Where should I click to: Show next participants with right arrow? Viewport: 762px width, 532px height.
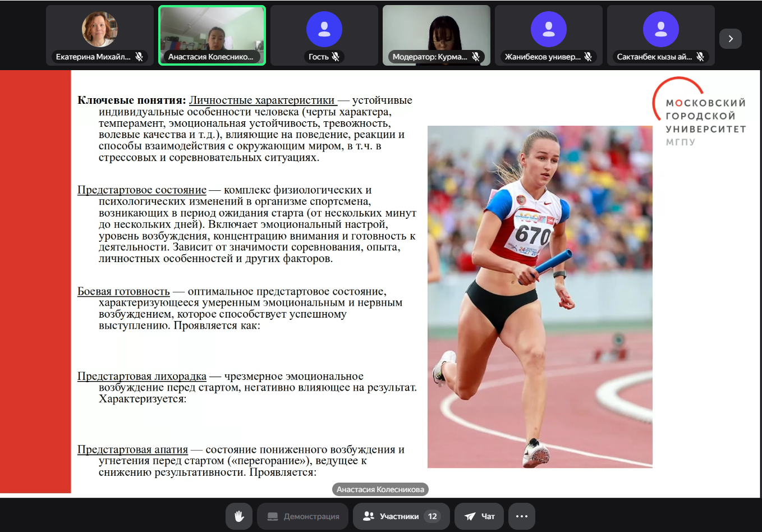[x=730, y=39]
